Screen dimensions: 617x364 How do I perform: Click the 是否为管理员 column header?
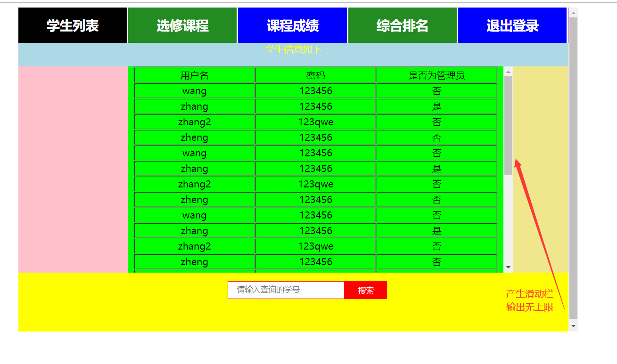(436, 75)
